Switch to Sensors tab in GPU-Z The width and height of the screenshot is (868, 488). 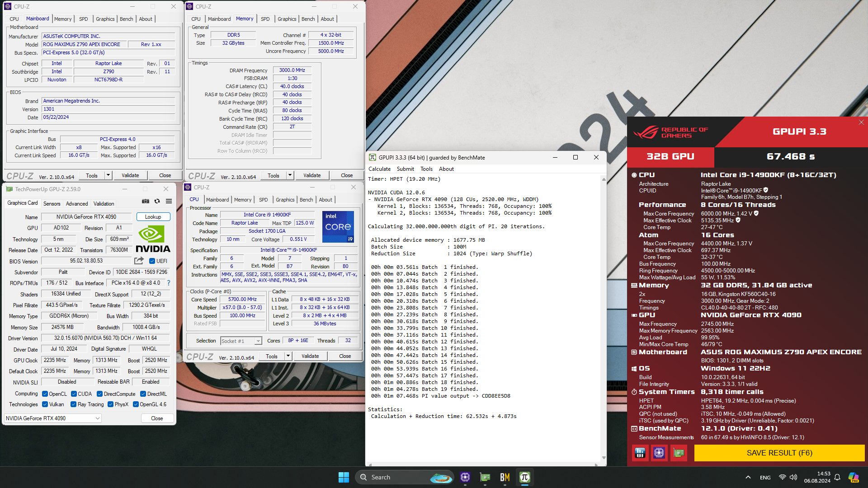click(x=52, y=203)
